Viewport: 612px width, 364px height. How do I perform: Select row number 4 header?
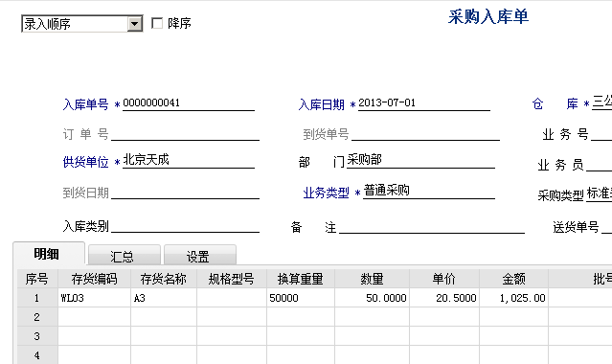[37, 355]
